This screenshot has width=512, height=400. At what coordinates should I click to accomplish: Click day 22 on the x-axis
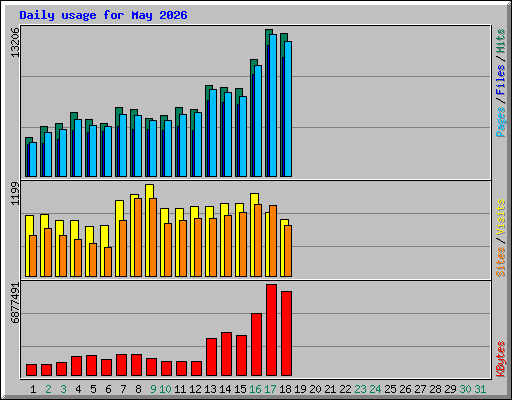click(345, 389)
